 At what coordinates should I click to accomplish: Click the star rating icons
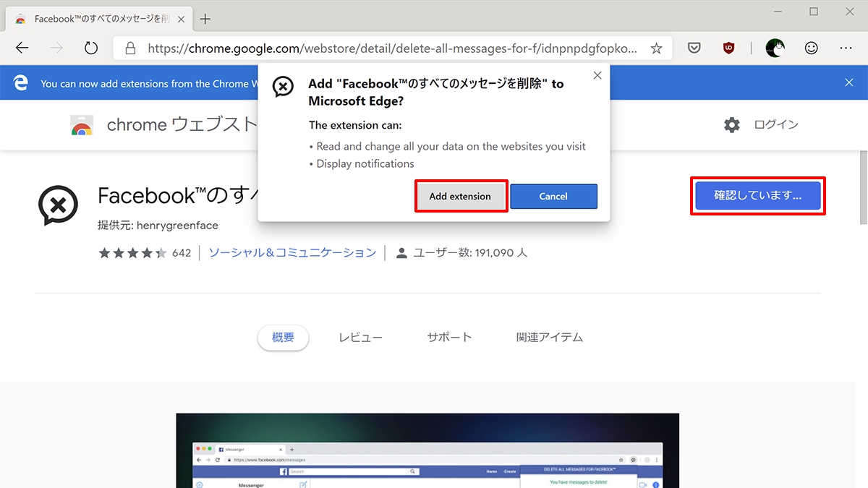pos(132,253)
